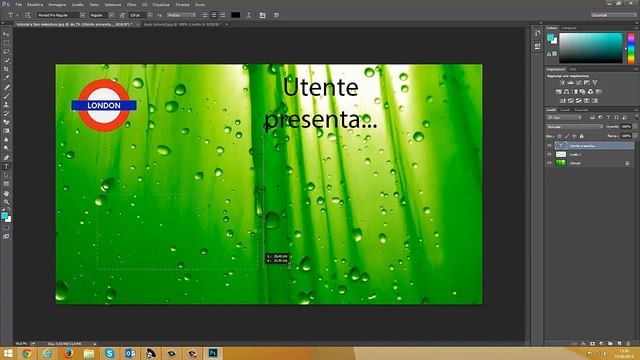Select the Eraser tool
This screenshot has width=640, height=360.
(6, 122)
